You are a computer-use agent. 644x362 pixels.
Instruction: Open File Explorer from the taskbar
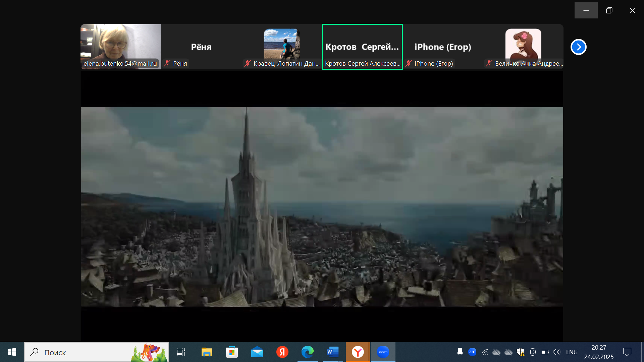coord(207,352)
